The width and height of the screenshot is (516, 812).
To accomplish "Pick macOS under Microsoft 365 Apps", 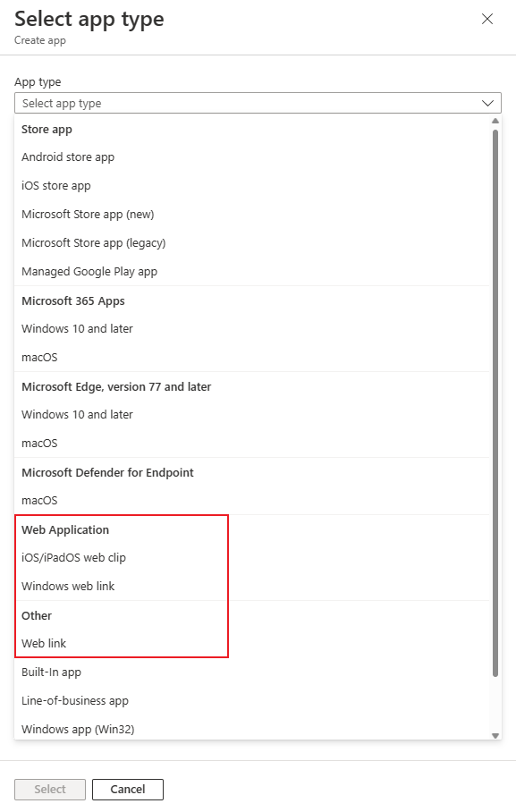I will [x=39, y=357].
